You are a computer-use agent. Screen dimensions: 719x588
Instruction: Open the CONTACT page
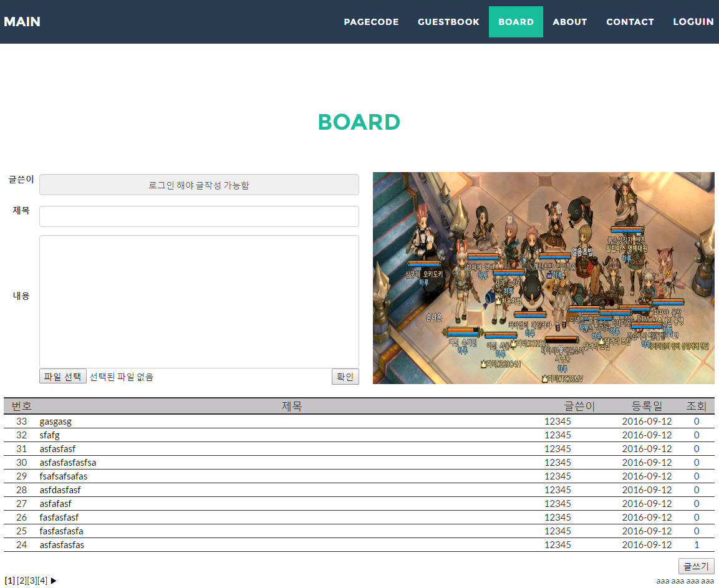pyautogui.click(x=630, y=22)
